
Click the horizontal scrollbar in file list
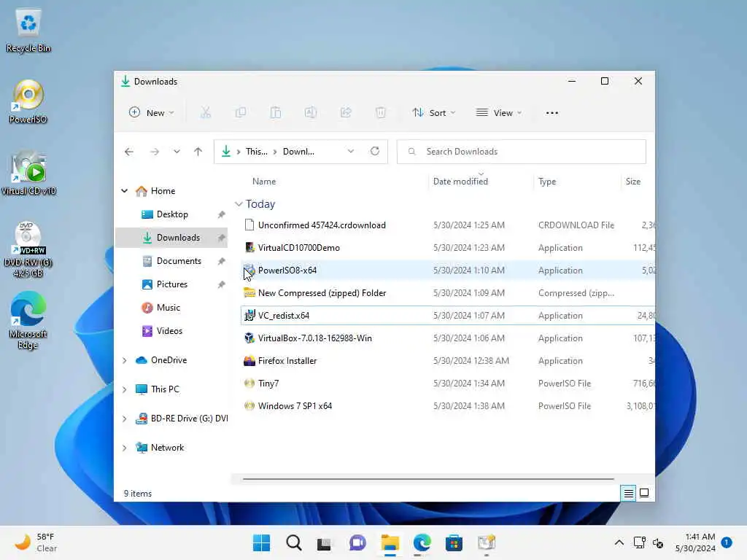[x=427, y=479]
